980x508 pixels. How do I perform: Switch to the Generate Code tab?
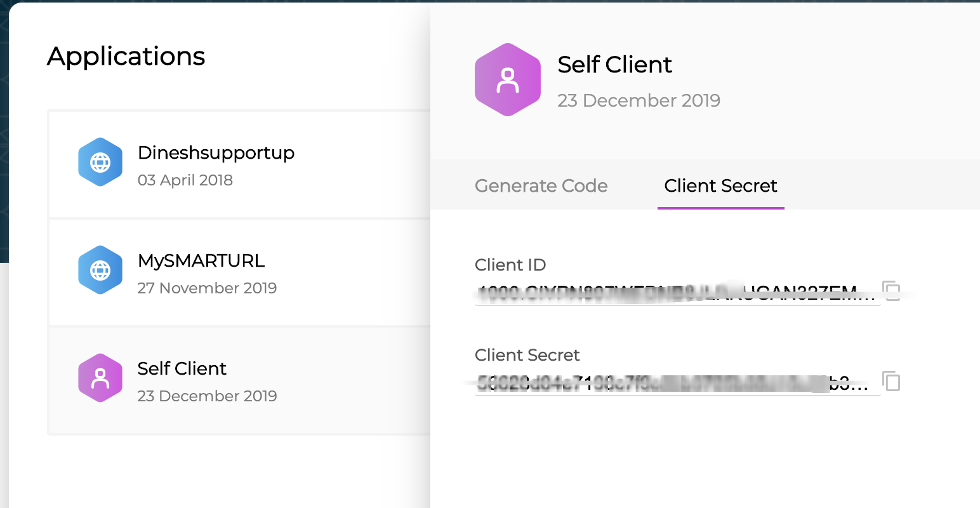pyautogui.click(x=541, y=185)
